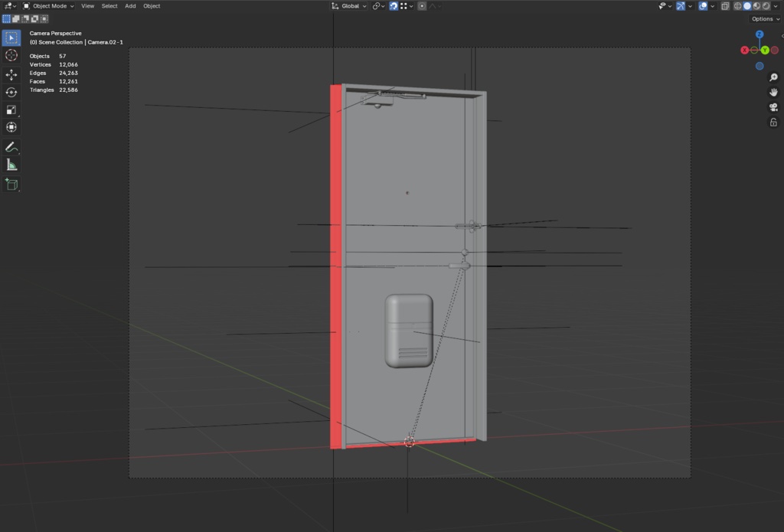Screen dimensions: 784x532
Task: Click the zoom magnifier viewport icon
Action: coord(773,77)
